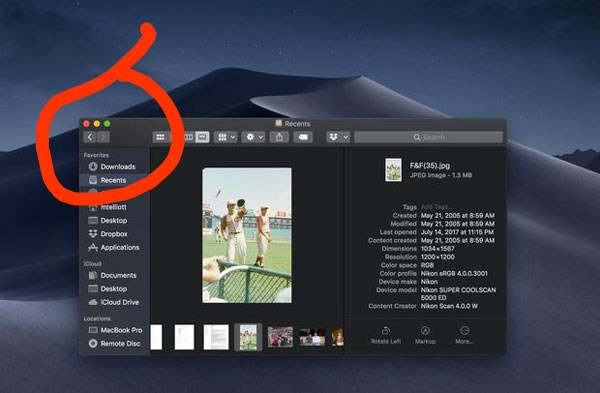Click the More... quick actions button
The height and width of the screenshot is (393, 600).
click(x=465, y=335)
